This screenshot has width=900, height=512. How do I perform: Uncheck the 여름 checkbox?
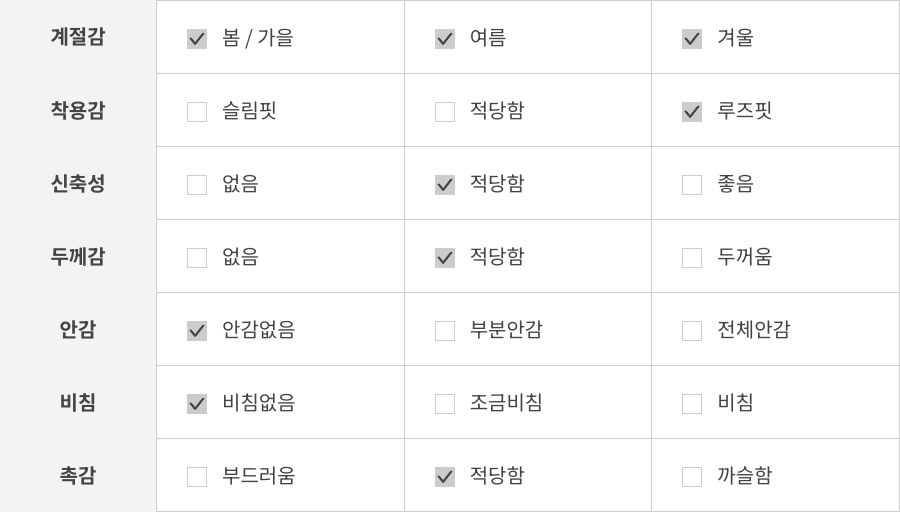tap(445, 39)
